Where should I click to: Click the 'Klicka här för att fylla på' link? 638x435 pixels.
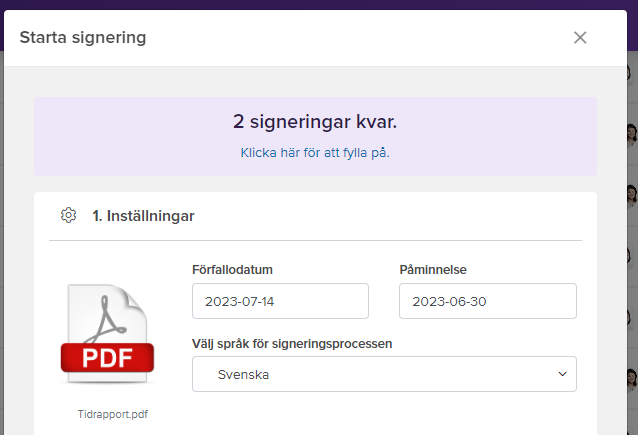tap(315, 153)
